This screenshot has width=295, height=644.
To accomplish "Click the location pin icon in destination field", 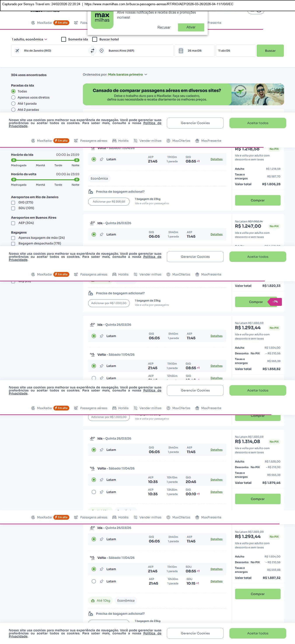I will (x=102, y=51).
